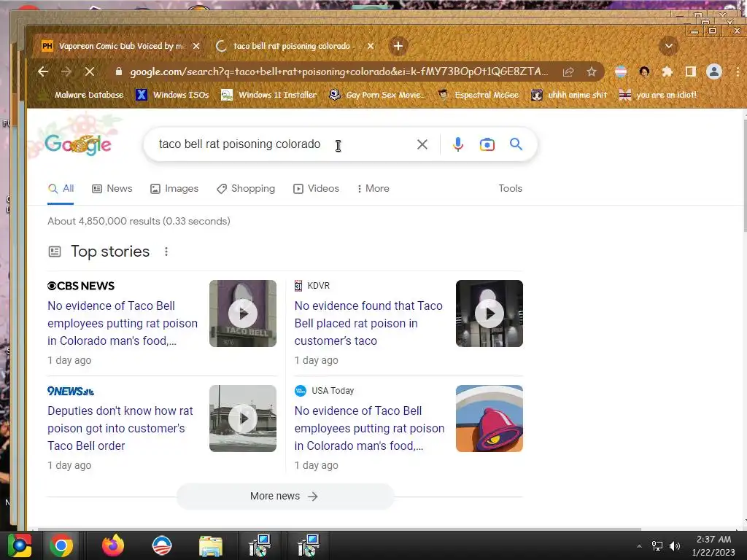Click the Chrome icon in the taskbar
Viewport: 747px width, 560px height.
[61, 545]
